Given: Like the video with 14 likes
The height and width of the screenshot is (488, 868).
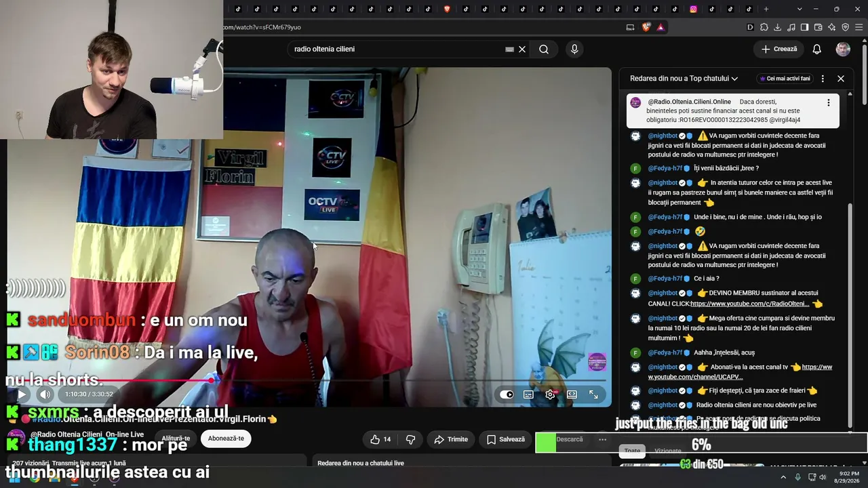Looking at the screenshot, I should [380, 439].
